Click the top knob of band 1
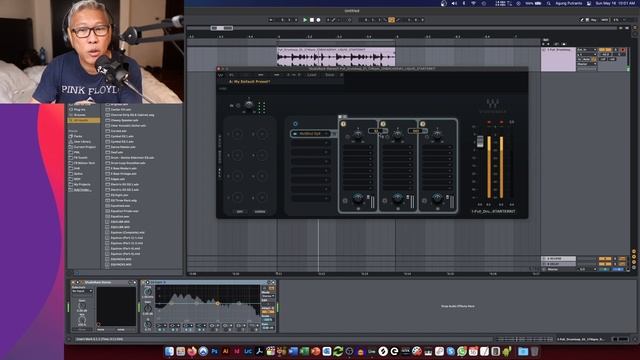 tap(358, 134)
